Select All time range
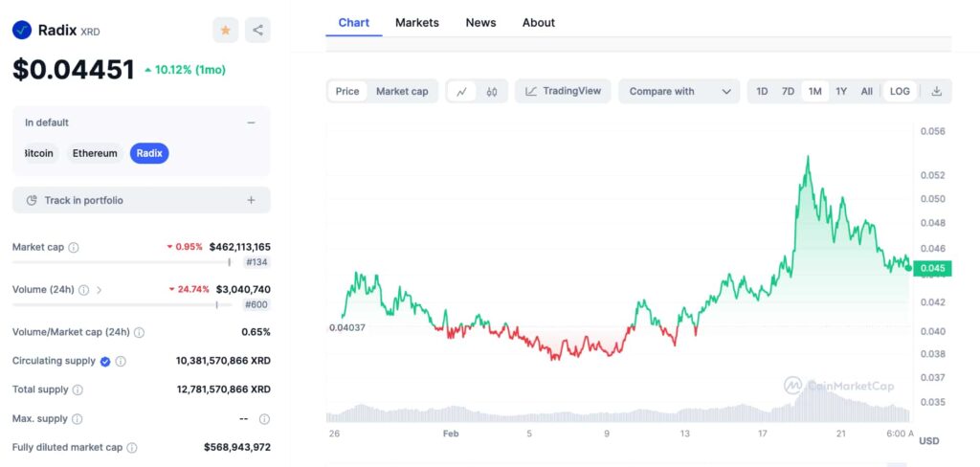The height and width of the screenshot is (467, 980). [866, 91]
